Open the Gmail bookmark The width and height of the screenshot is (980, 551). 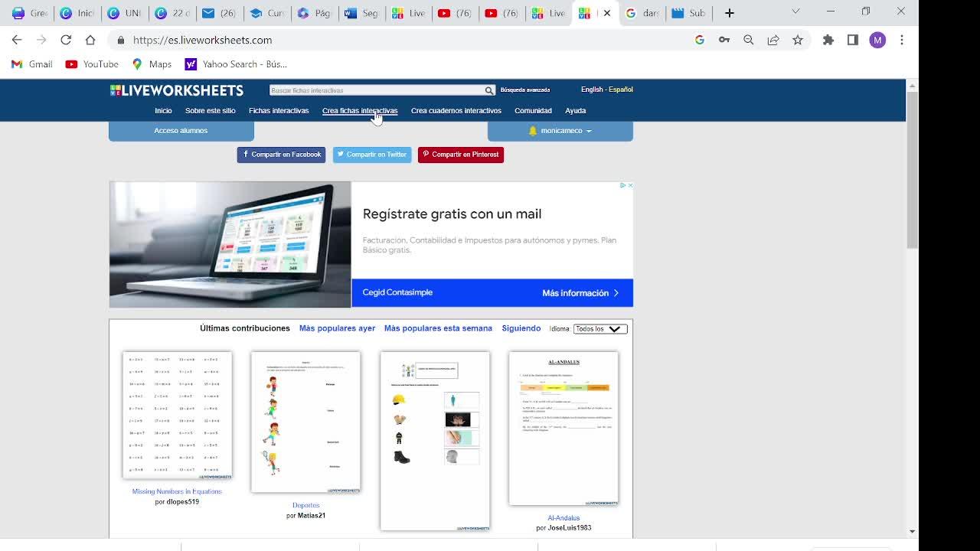(x=32, y=64)
